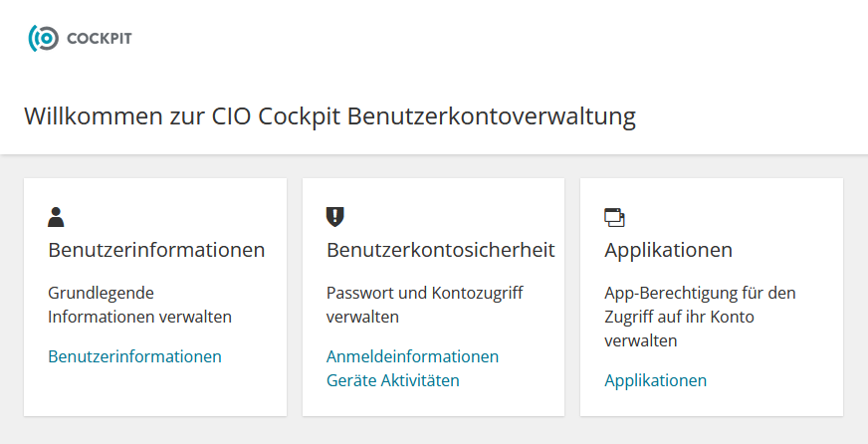Click the App-Berechtigung description text

coord(700,317)
